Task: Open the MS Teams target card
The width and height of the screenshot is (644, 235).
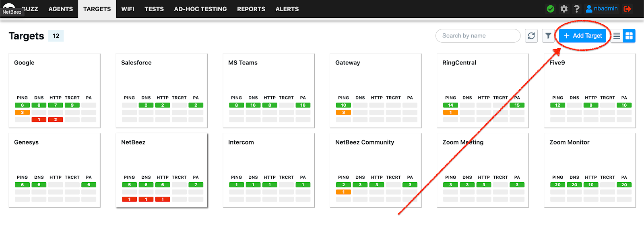Action: (x=268, y=91)
